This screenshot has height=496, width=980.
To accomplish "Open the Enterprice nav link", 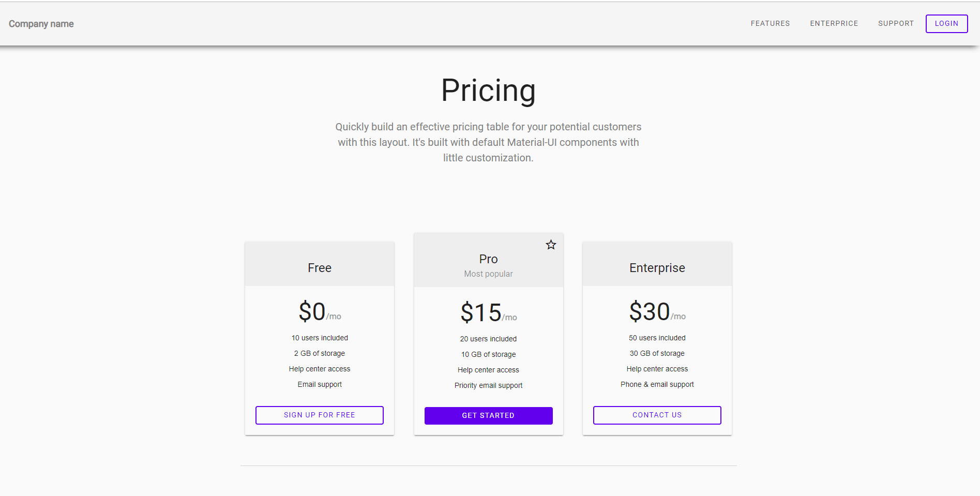I will (834, 24).
